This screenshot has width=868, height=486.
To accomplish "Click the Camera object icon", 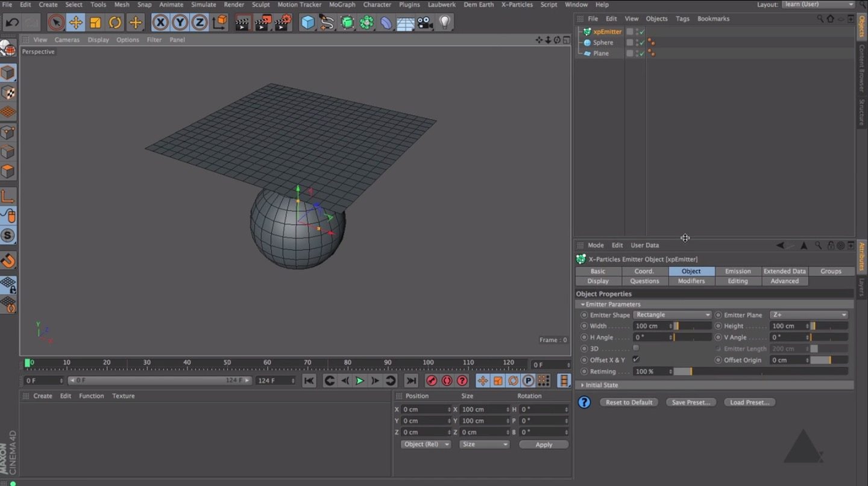I will [x=425, y=23].
